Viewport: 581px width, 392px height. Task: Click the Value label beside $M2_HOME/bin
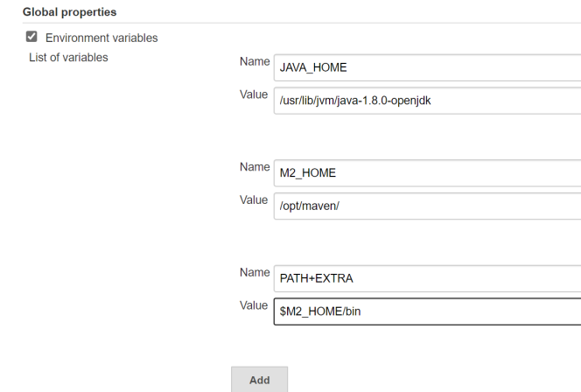click(x=254, y=305)
